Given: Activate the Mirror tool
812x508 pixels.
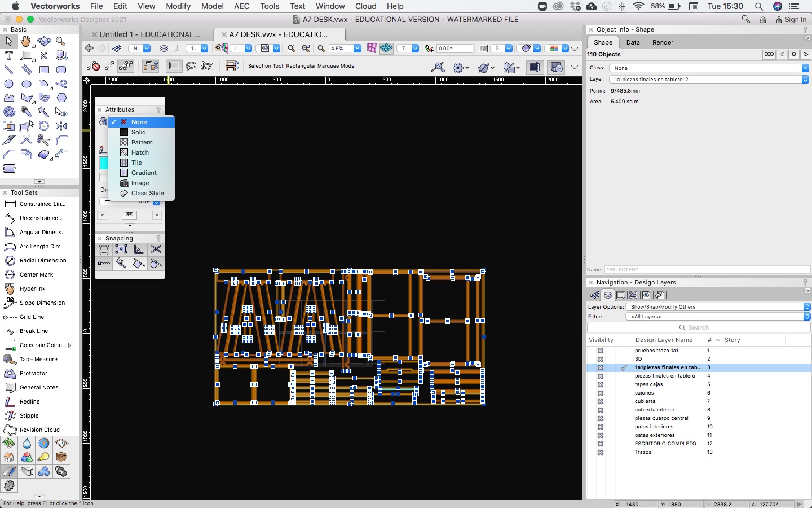Looking at the screenshot, I should click(x=61, y=126).
